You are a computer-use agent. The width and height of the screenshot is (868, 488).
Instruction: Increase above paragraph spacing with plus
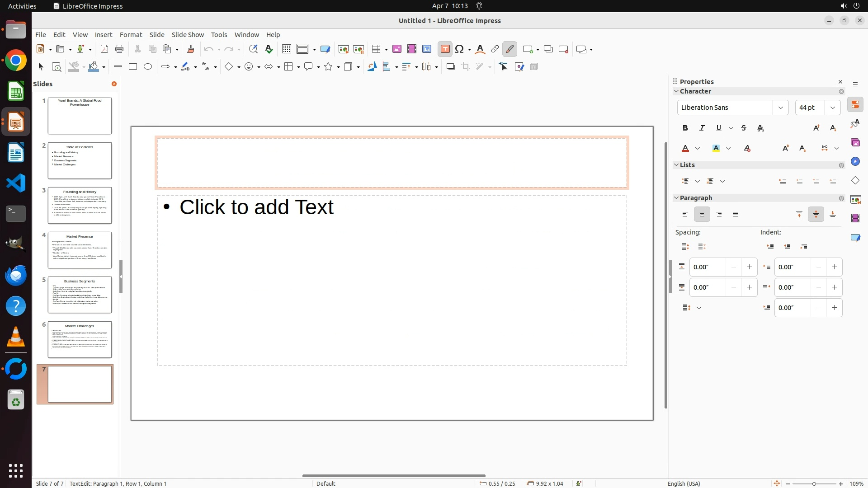click(x=749, y=267)
